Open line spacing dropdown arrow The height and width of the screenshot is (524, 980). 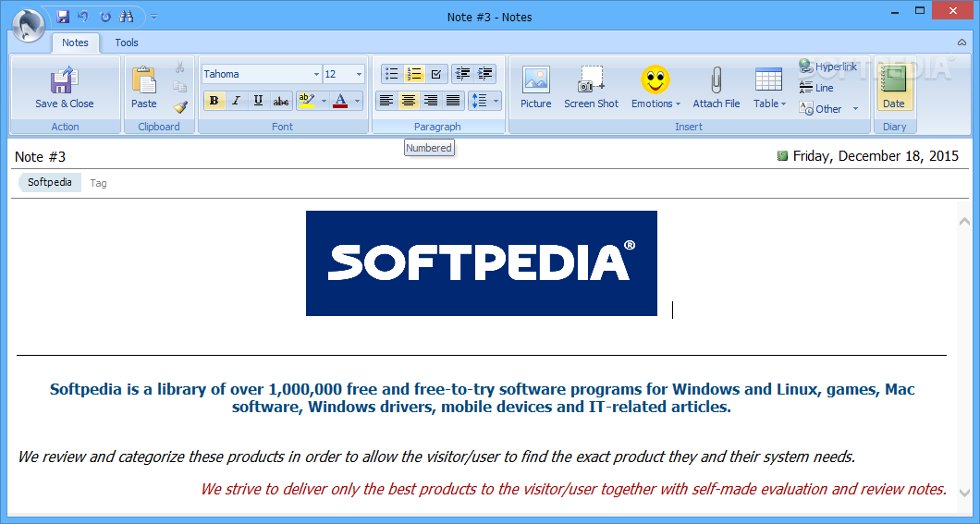pos(496,101)
